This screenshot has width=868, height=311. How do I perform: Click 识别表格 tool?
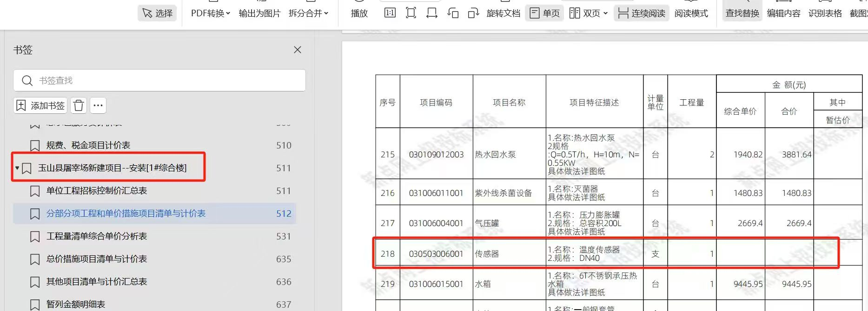(x=825, y=13)
